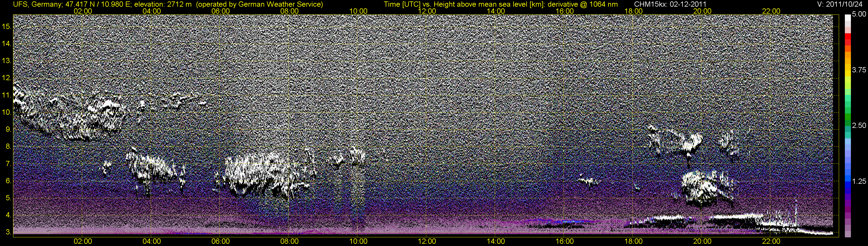Viewport: 868px width, 246px height.
Task: Click the 4. km height axis label
Action: (x=8, y=215)
